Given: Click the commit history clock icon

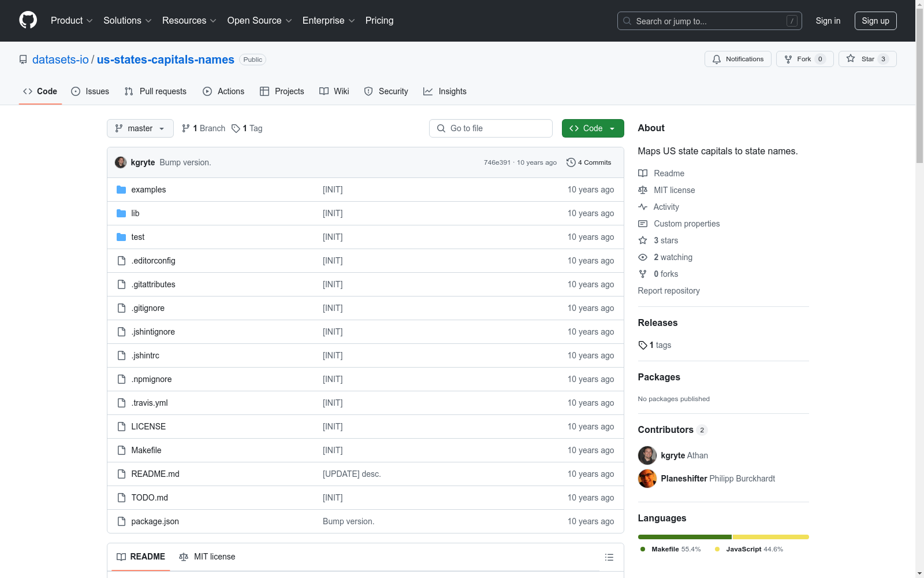Looking at the screenshot, I should click(571, 162).
